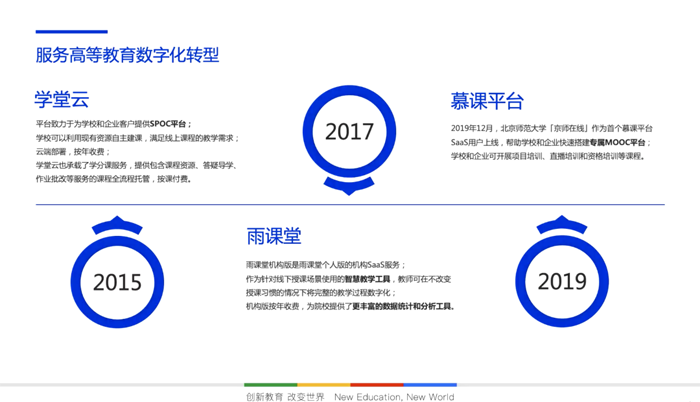Click the bold text 更丰富的数据统计和分析工具

point(402,306)
